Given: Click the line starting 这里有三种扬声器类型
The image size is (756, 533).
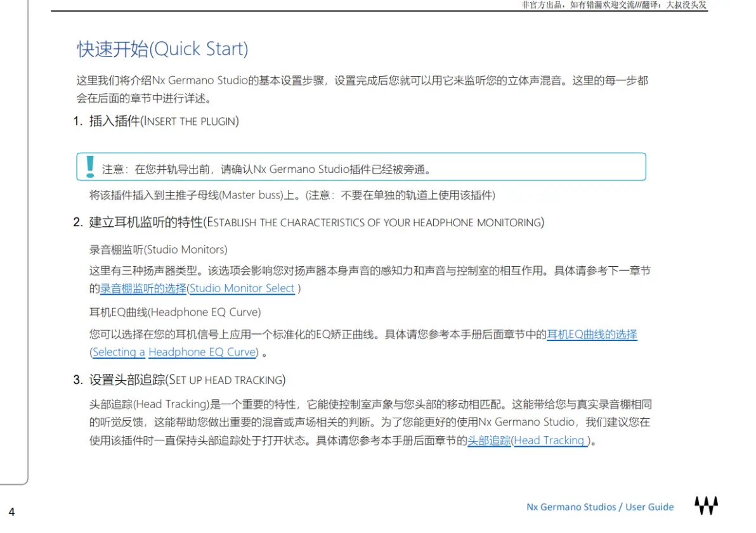Looking at the screenshot, I should click(370, 271).
